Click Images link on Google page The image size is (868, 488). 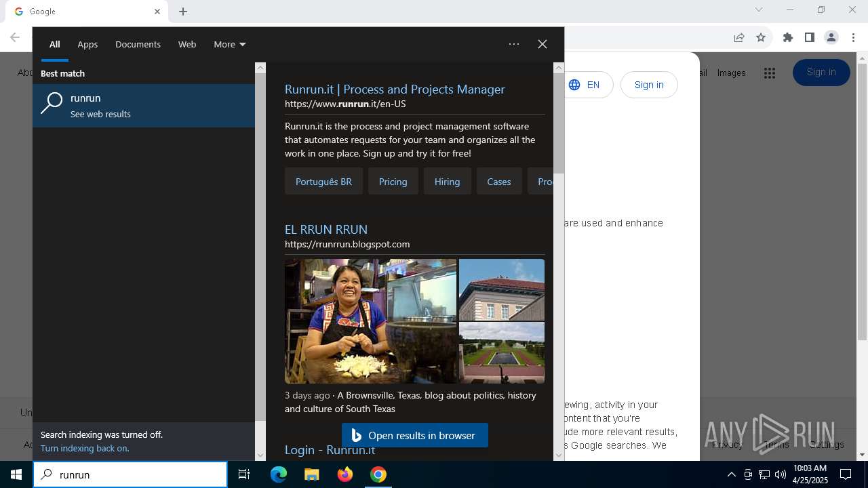tap(731, 73)
